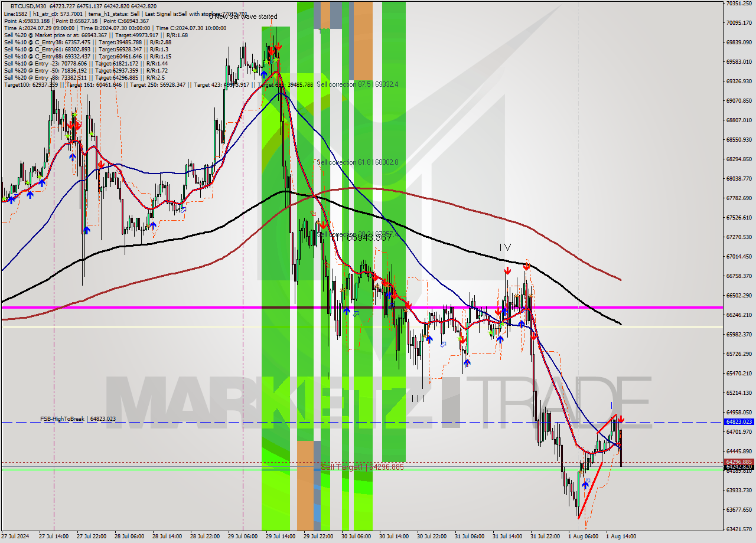This screenshot has height=543, width=756.
Task: Click the 63933.730 price axis label
Action: [x=739, y=490]
